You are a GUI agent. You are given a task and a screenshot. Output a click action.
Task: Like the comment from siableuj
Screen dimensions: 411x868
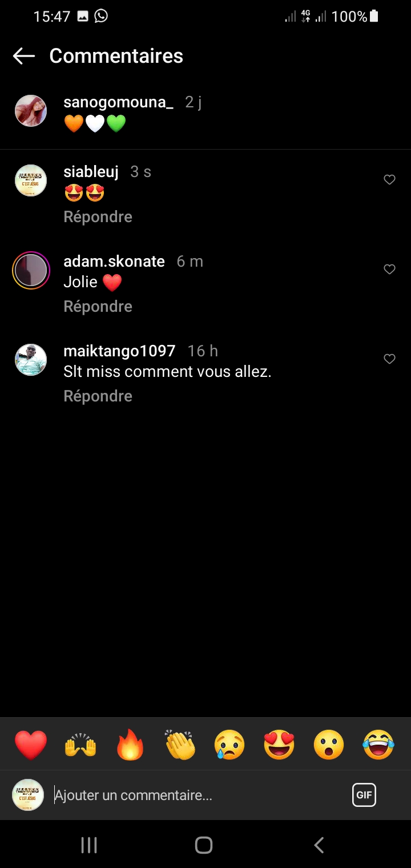(389, 180)
